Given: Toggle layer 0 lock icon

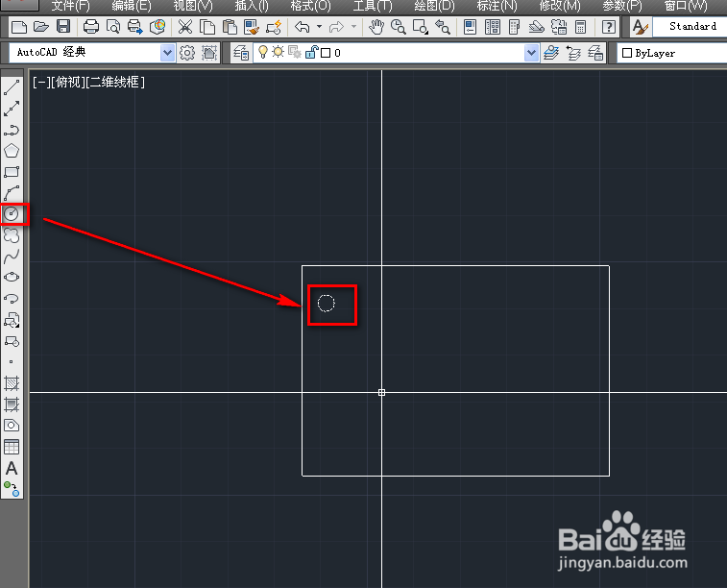Looking at the screenshot, I should [x=311, y=53].
